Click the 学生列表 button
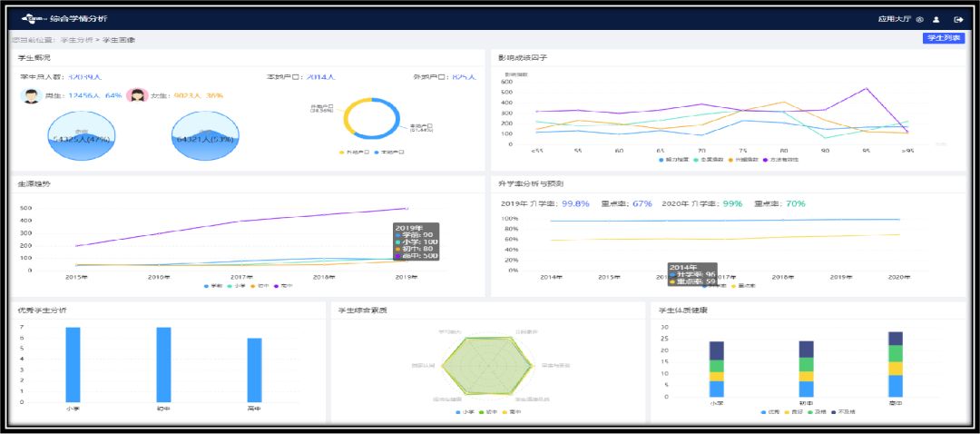980x434 pixels. tap(943, 38)
